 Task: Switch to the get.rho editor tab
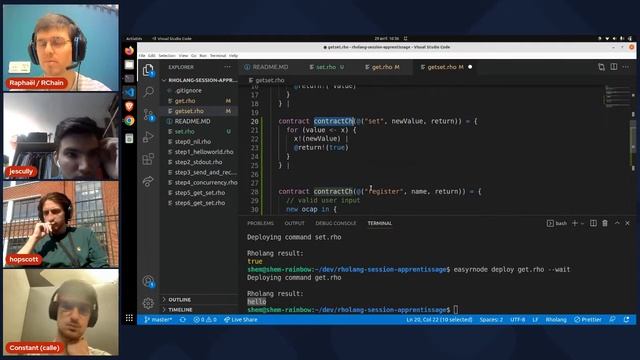382,67
